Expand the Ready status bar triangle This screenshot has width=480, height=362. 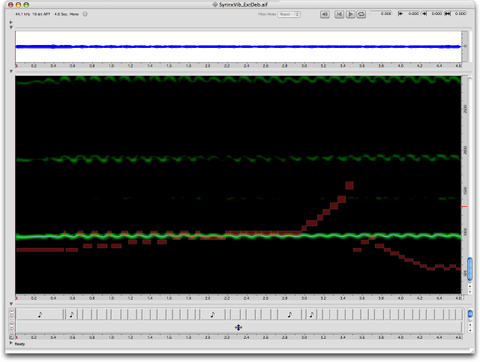click(11, 343)
